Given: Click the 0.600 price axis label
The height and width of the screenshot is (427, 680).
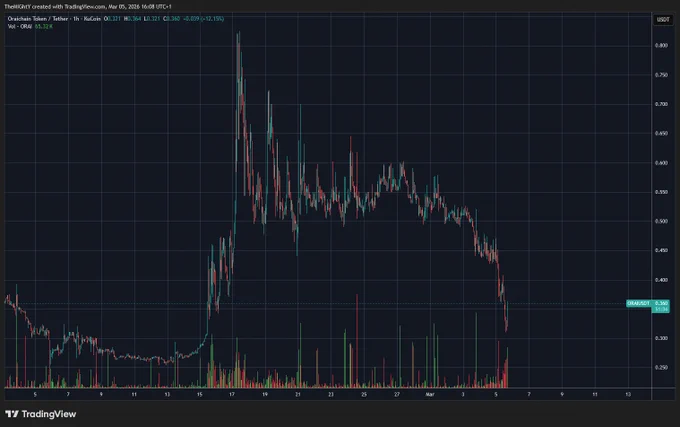Looking at the screenshot, I should click(661, 163).
